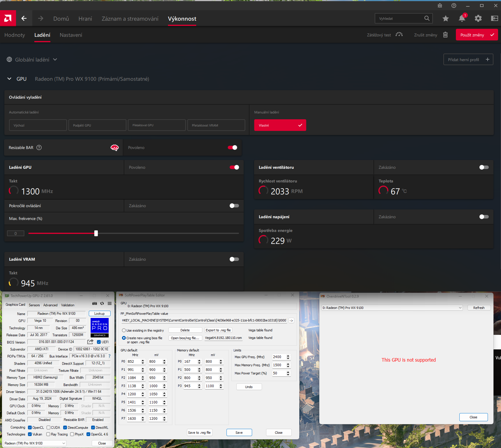Click the AMD Radeon Pro logo in GPU-Z

pos(100,328)
